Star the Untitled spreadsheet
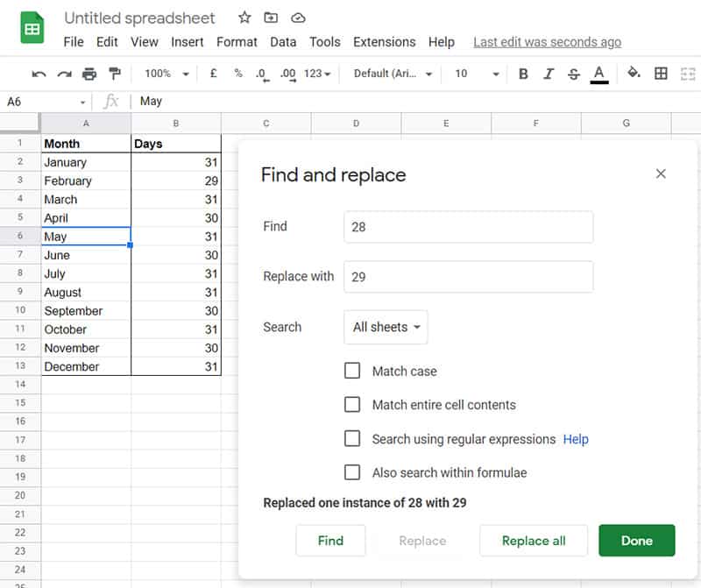Screen dimensions: 701x588 tap(244, 18)
